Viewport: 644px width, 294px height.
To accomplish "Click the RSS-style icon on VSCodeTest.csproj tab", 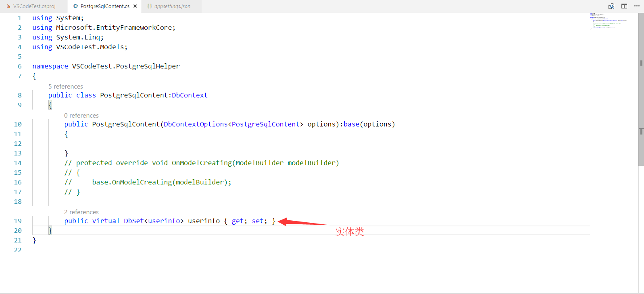I will click(x=8, y=6).
